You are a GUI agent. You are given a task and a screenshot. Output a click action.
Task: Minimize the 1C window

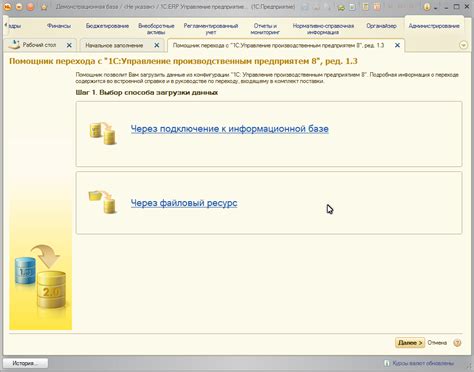446,7
